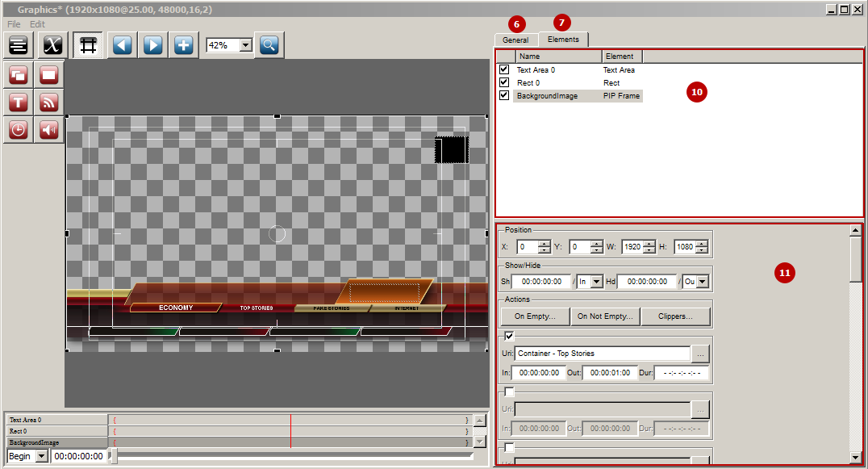Image resolution: width=868 pixels, height=469 pixels.
Task: Add an audio element with speaker icon
Action: click(48, 130)
